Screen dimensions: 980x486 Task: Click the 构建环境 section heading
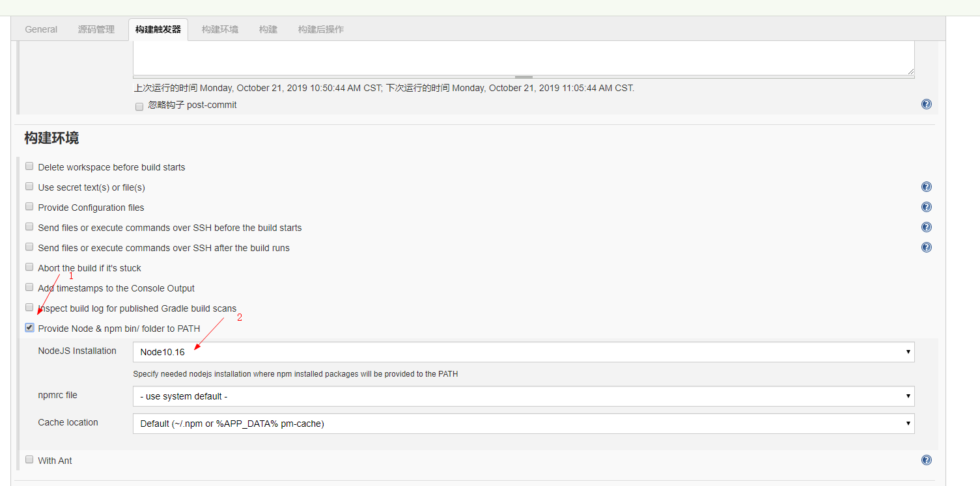(51, 138)
